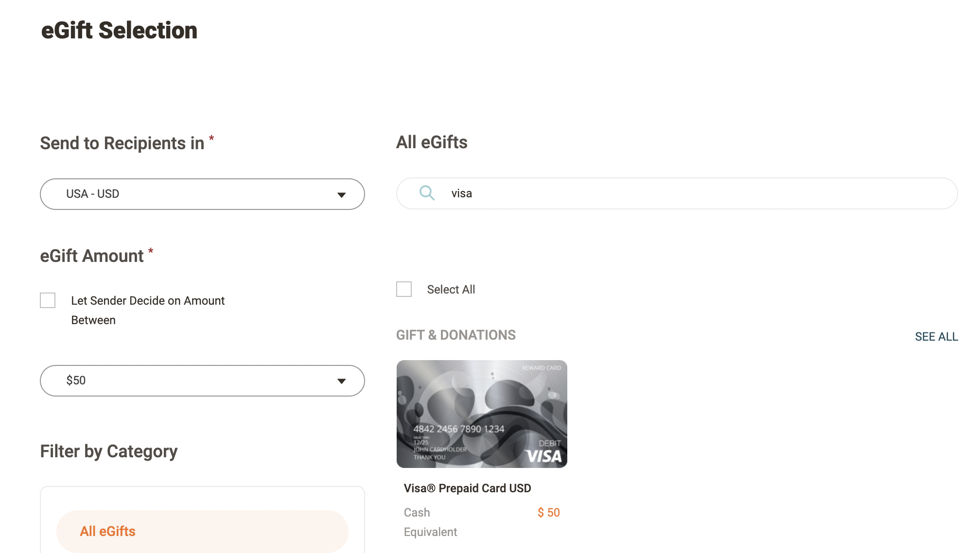980x553 pixels.
Task: Click the $50 amount selection box text
Action: (x=76, y=380)
